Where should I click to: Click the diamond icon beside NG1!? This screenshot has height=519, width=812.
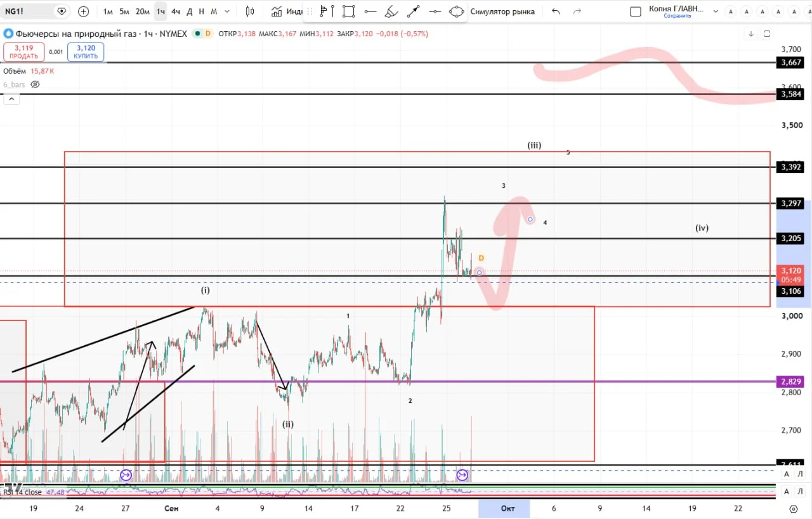(x=62, y=11)
